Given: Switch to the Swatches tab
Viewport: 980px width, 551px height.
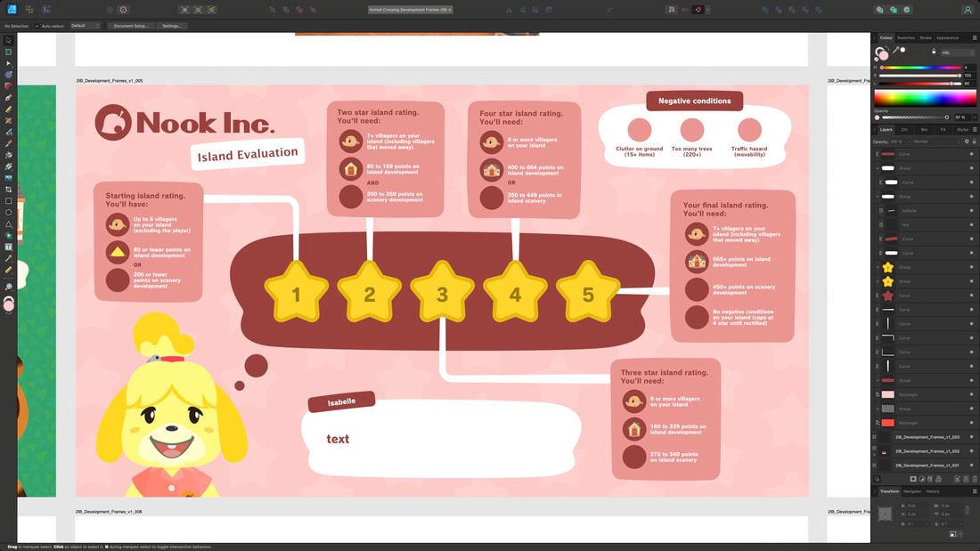Looking at the screenshot, I should (906, 38).
